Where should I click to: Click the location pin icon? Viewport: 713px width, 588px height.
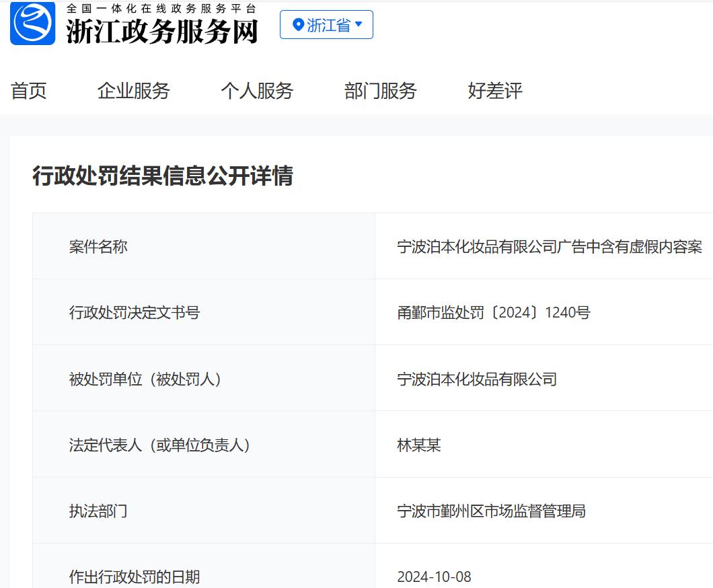tap(298, 25)
